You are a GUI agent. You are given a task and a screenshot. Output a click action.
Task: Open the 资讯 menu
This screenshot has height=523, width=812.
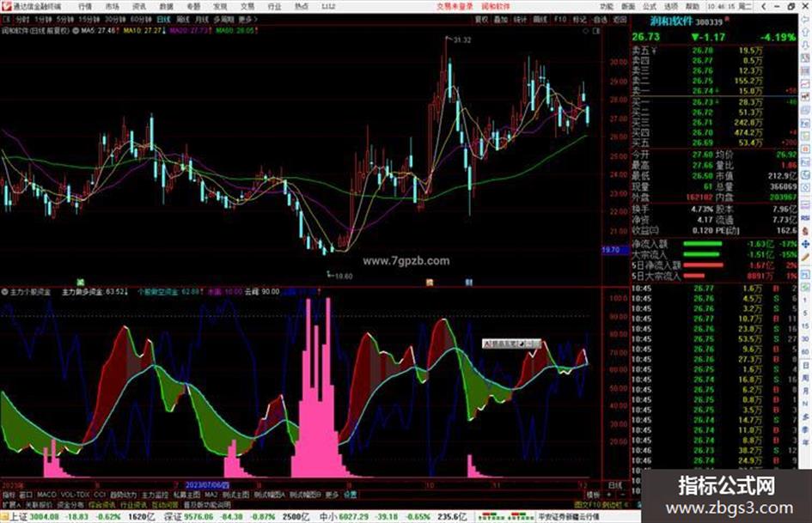(x=139, y=7)
